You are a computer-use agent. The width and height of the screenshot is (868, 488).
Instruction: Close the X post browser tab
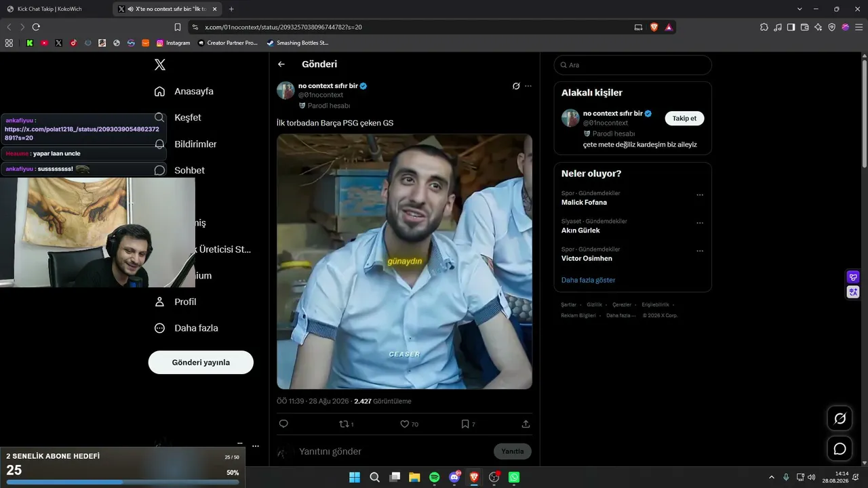pos(216,9)
